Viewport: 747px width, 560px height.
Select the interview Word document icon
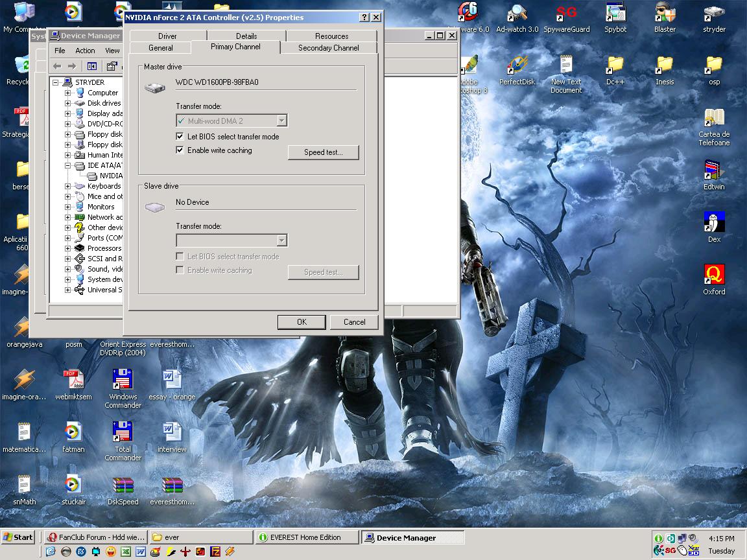click(172, 437)
